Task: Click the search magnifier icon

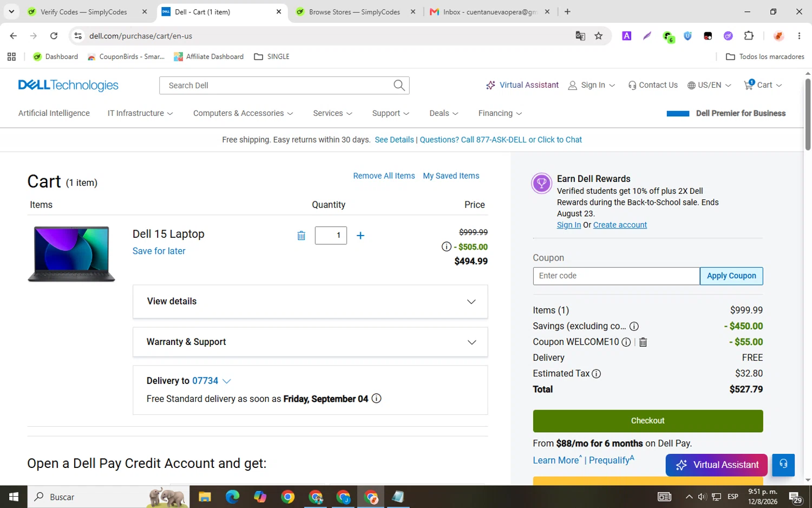Action: pos(399,85)
